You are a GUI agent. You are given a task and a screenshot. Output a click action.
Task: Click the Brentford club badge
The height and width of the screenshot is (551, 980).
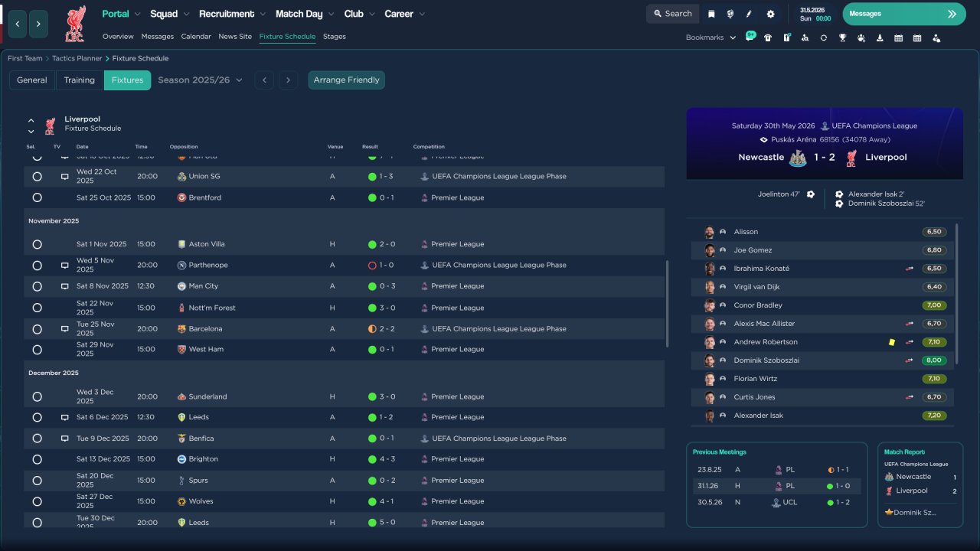(x=181, y=197)
